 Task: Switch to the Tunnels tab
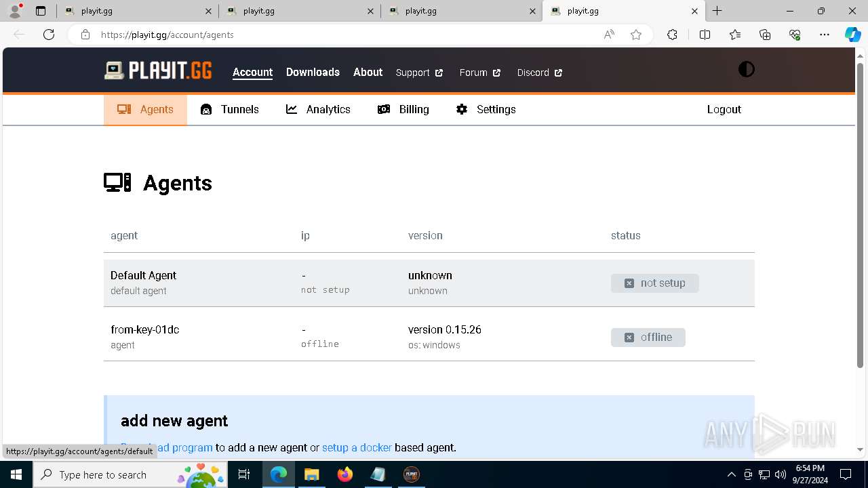tap(230, 109)
